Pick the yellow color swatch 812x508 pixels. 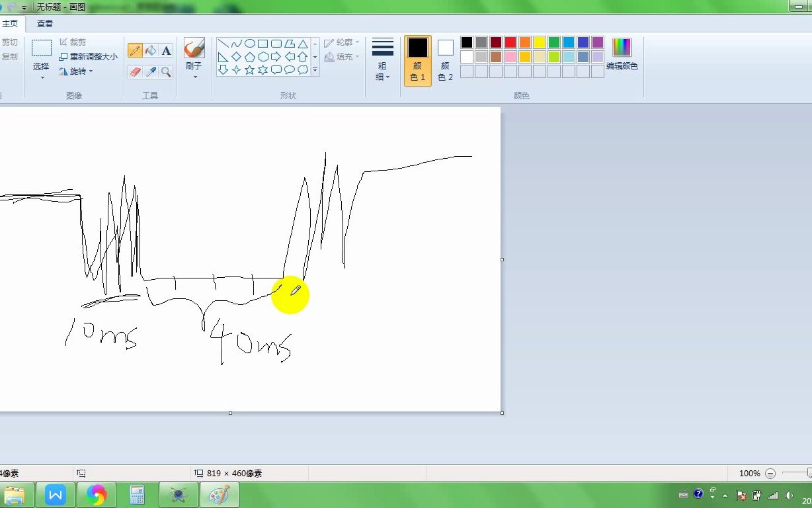(x=540, y=42)
